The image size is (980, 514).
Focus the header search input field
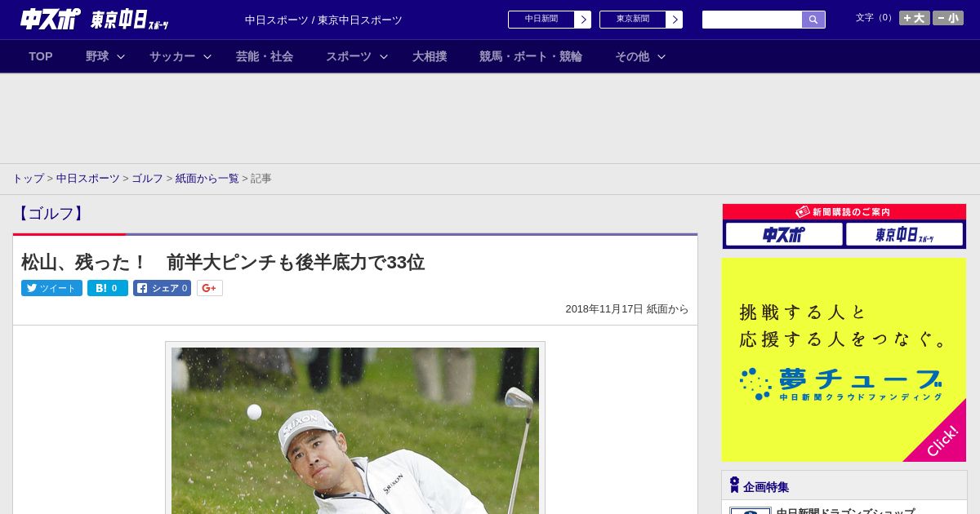pos(752,20)
